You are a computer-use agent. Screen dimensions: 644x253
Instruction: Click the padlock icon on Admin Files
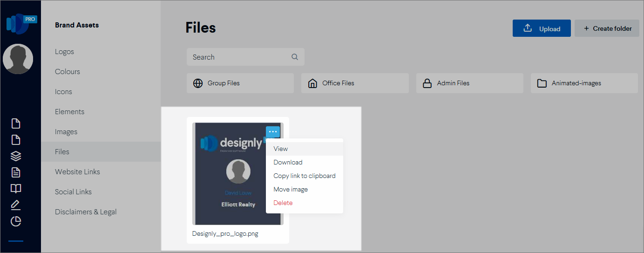coord(427,83)
